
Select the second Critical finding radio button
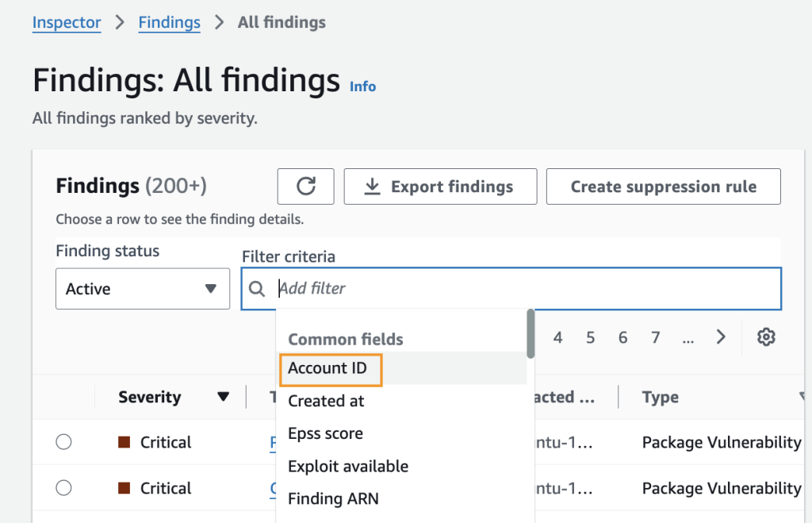64,488
